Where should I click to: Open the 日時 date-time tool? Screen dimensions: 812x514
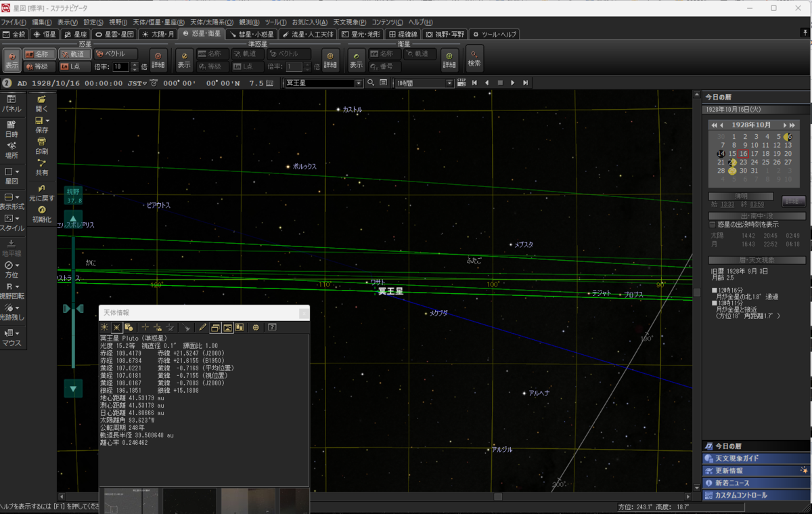12,129
